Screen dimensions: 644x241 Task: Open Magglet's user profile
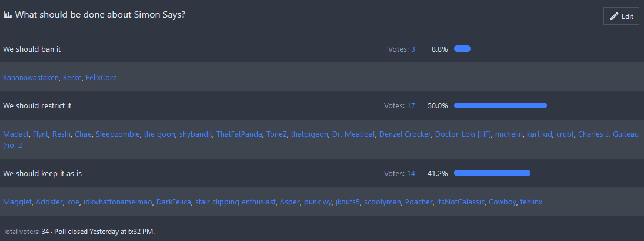[x=17, y=202]
